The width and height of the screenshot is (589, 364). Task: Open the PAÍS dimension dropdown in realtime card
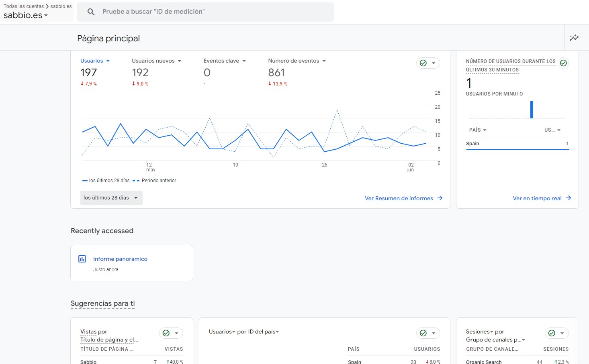pyautogui.click(x=478, y=130)
